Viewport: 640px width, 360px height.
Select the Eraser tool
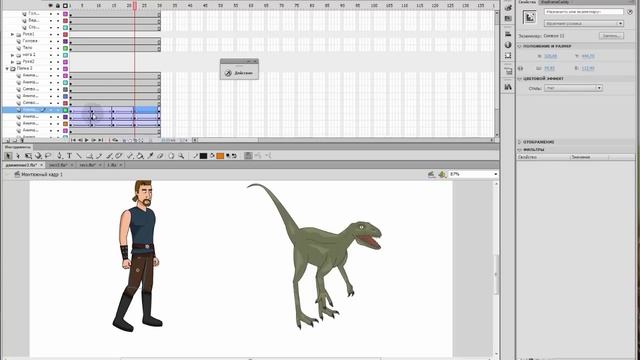click(x=160, y=156)
